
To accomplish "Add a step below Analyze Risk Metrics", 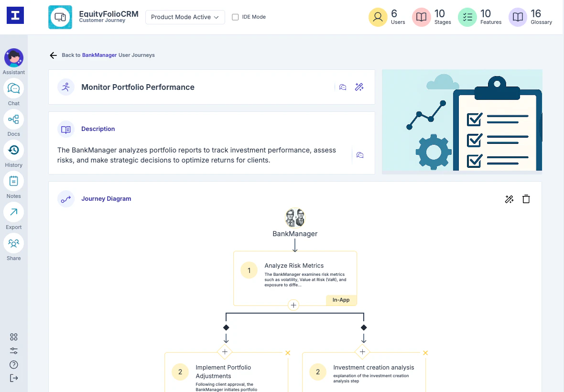I will (293, 305).
